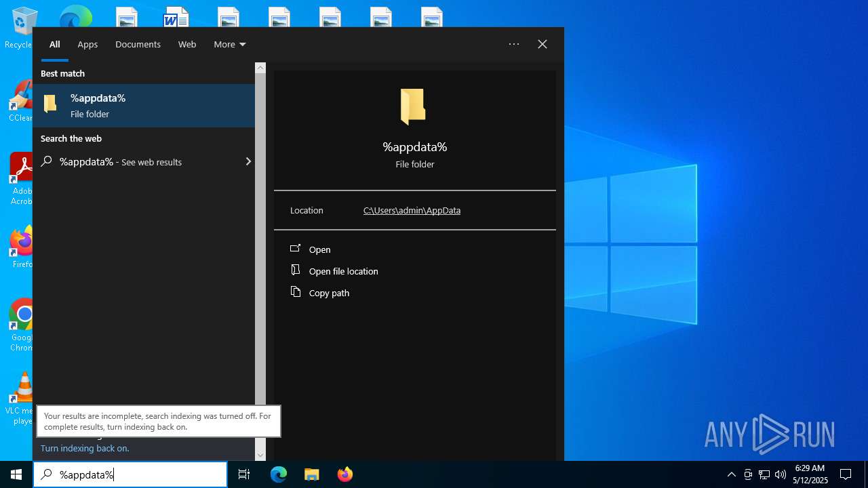868x488 pixels.
Task: Switch to the All search tab
Action: pyautogui.click(x=55, y=44)
